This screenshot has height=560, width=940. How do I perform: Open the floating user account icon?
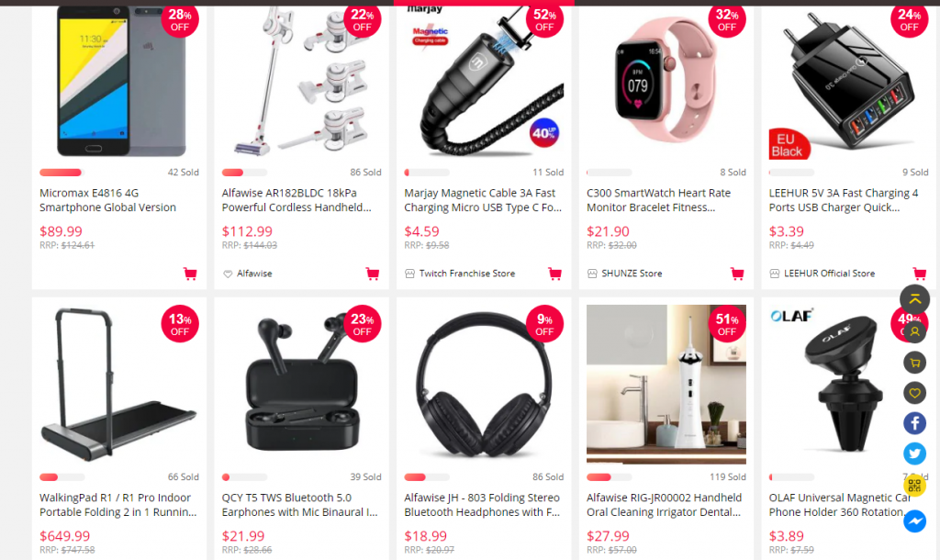[915, 331]
